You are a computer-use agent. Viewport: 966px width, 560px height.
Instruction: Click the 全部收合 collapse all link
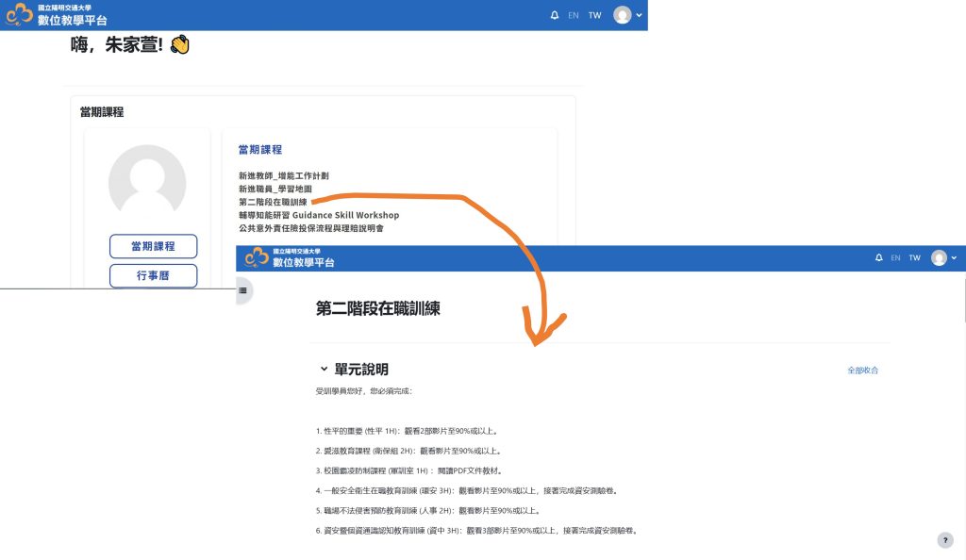862,371
